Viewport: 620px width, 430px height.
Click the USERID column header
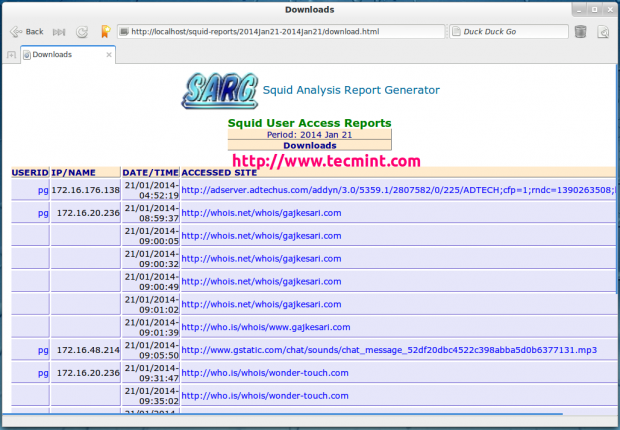coord(30,173)
